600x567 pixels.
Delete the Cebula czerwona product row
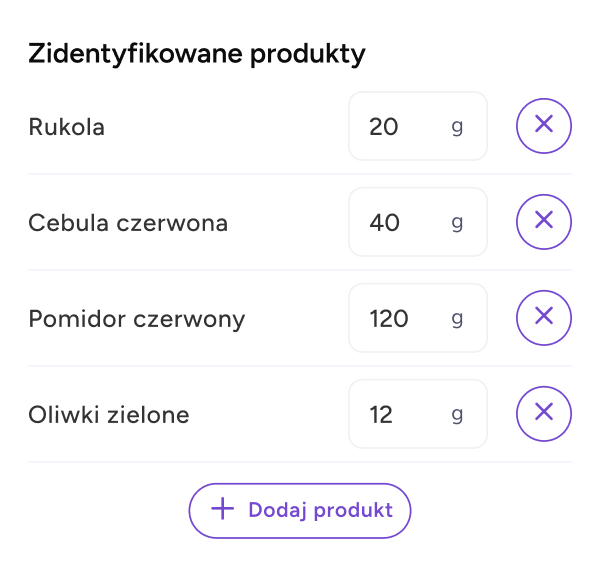(x=544, y=222)
